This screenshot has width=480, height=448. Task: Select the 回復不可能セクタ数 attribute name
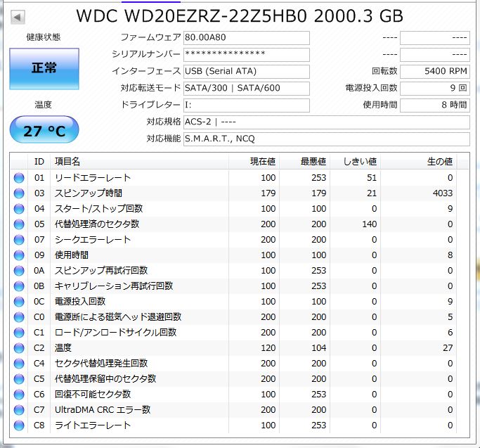coord(93,395)
